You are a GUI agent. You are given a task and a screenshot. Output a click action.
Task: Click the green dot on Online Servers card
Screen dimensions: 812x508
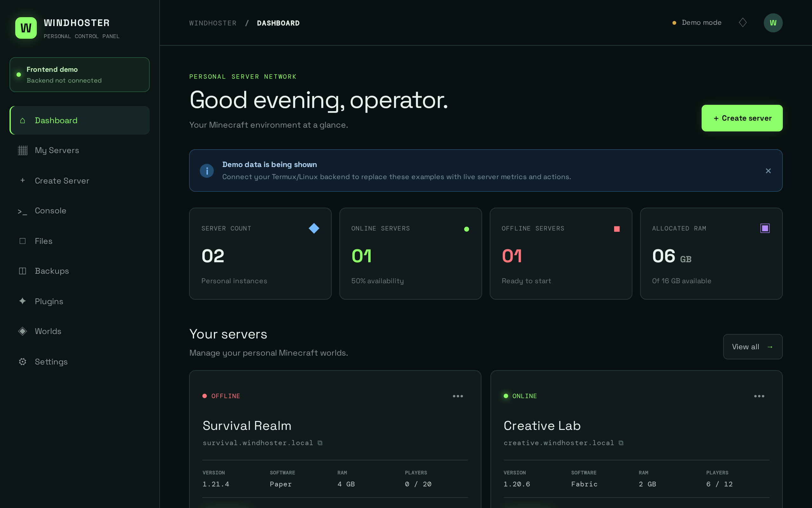coord(466,229)
